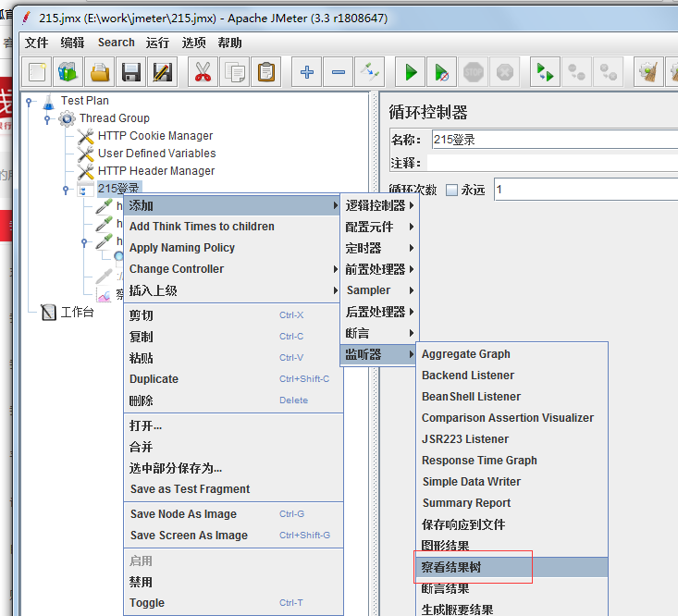Viewport: 678px width, 616px height.
Task: Open the 运行 menu
Action: click(x=157, y=43)
